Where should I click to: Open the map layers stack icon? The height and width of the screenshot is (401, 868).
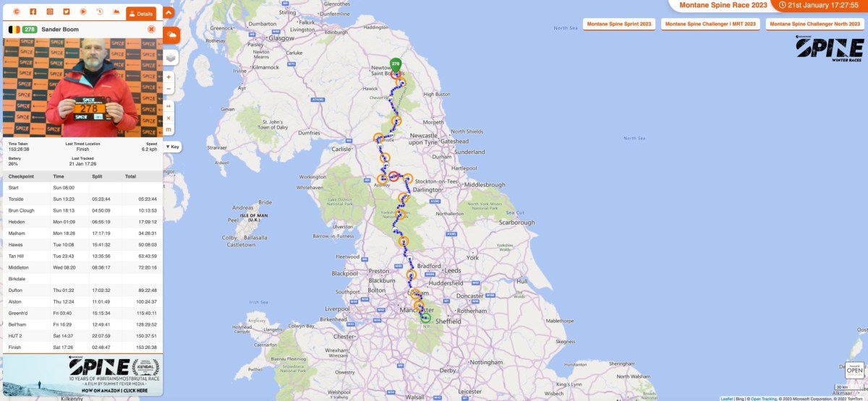point(171,57)
